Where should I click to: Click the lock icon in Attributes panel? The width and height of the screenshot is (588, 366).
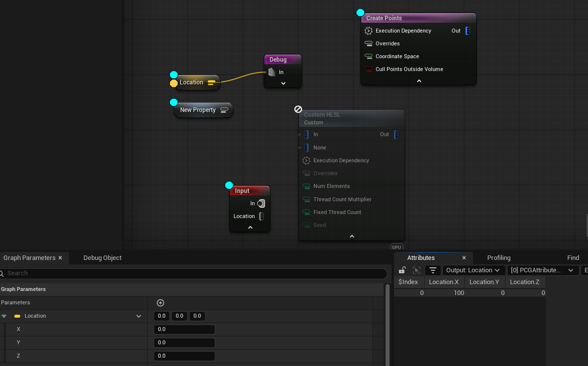pyautogui.click(x=402, y=270)
